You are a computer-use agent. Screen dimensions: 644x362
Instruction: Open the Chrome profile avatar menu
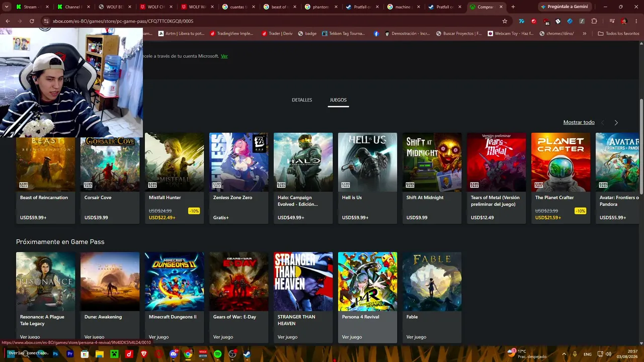[x=624, y=21]
